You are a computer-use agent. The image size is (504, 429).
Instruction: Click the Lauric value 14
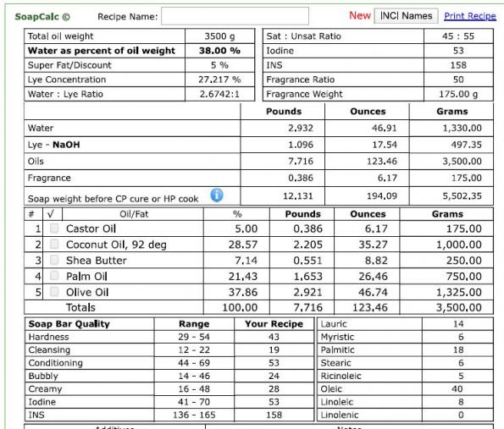(458, 324)
